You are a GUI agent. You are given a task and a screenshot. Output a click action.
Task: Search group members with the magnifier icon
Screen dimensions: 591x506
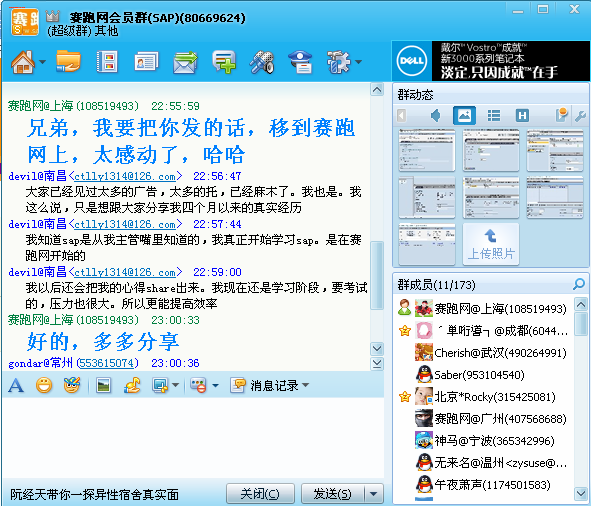(x=579, y=284)
